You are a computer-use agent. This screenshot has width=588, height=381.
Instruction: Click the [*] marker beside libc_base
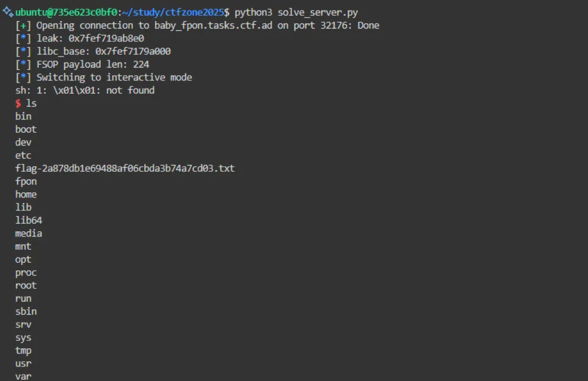pos(23,51)
